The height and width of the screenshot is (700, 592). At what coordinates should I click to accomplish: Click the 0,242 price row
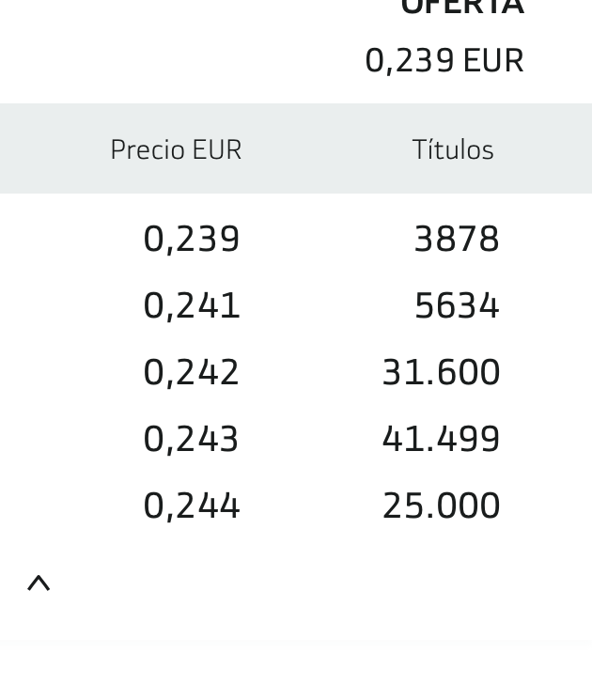296,372
